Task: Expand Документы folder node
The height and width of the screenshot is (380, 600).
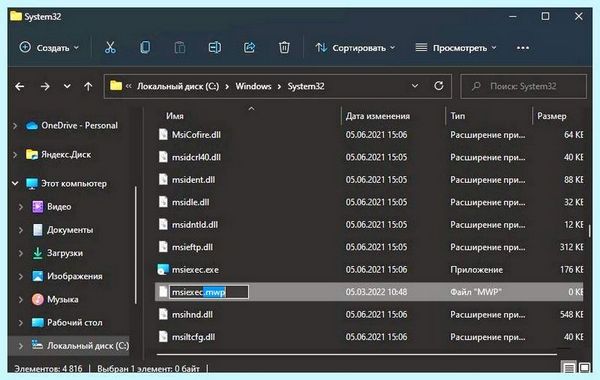Action: click(21, 230)
